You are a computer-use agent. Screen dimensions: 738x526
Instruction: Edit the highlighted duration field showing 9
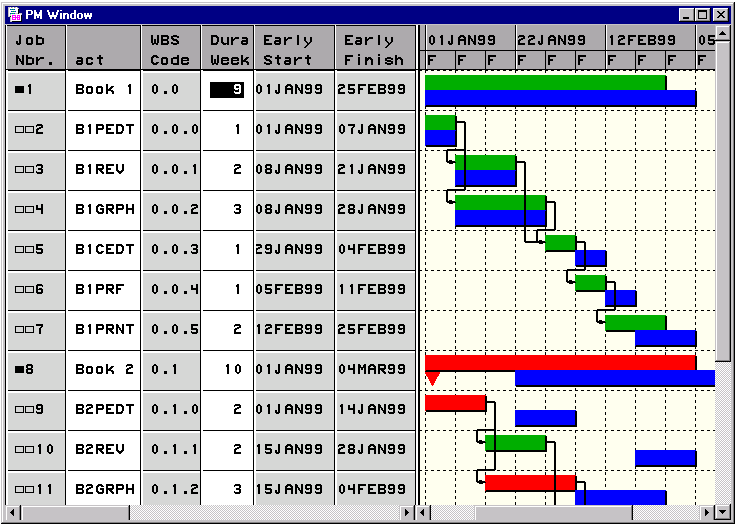click(x=227, y=90)
